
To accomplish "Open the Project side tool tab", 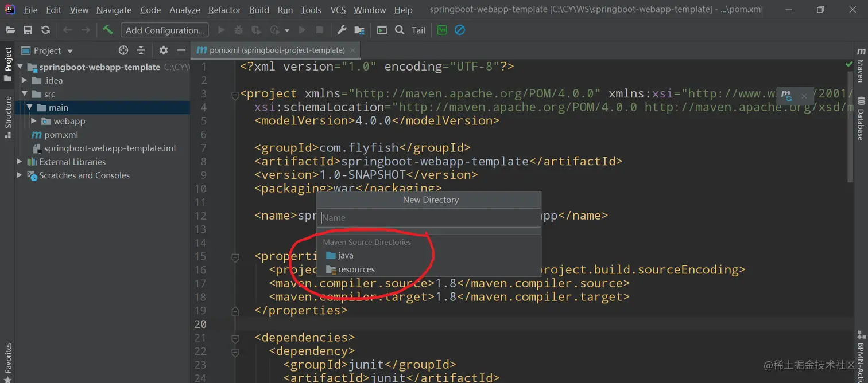I will pyautogui.click(x=8, y=64).
